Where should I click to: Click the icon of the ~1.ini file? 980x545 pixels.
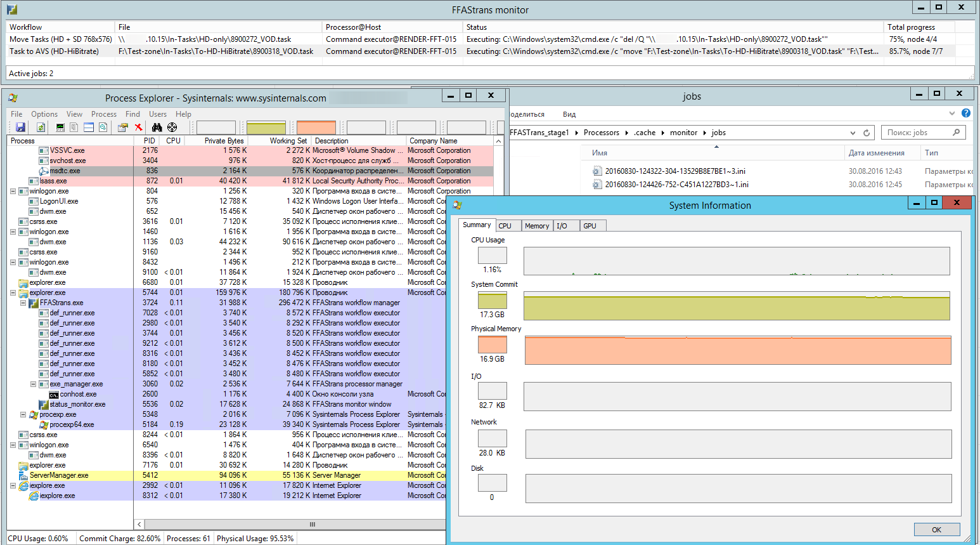click(597, 184)
